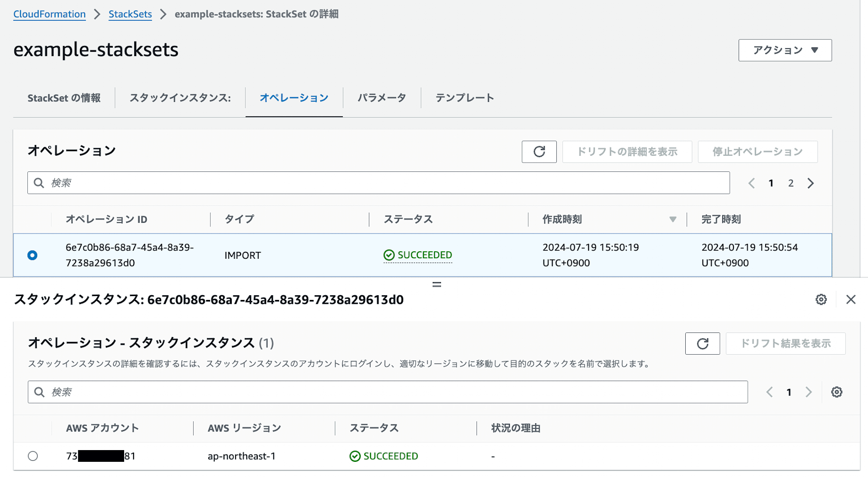The image size is (868, 477).
Task: Click the 完了時刻 column header
Action: tap(721, 219)
